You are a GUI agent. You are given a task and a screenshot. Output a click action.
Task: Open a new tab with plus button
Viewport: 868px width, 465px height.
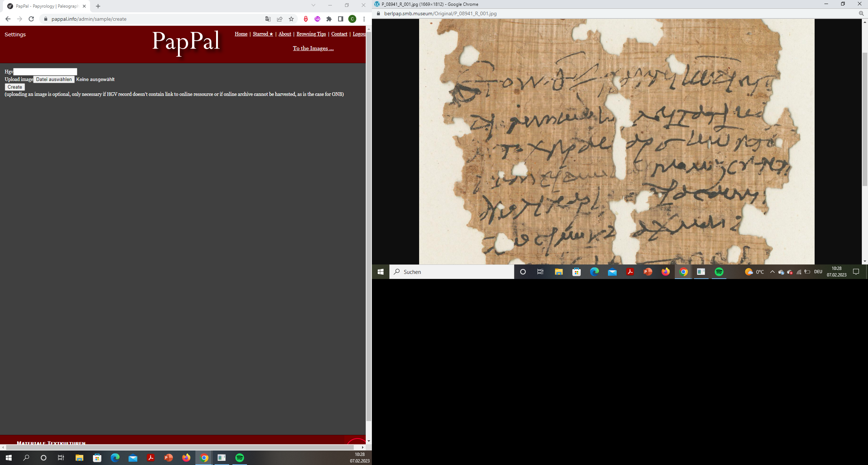(98, 6)
